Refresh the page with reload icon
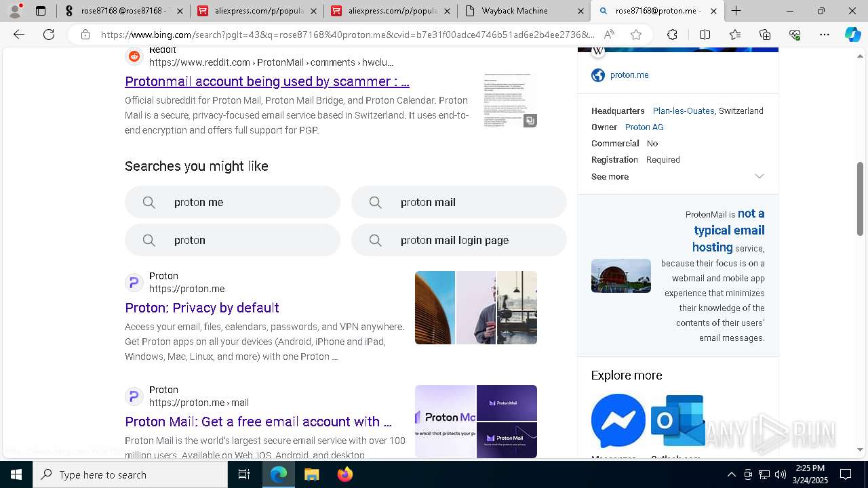868x488 pixels. tap(49, 35)
